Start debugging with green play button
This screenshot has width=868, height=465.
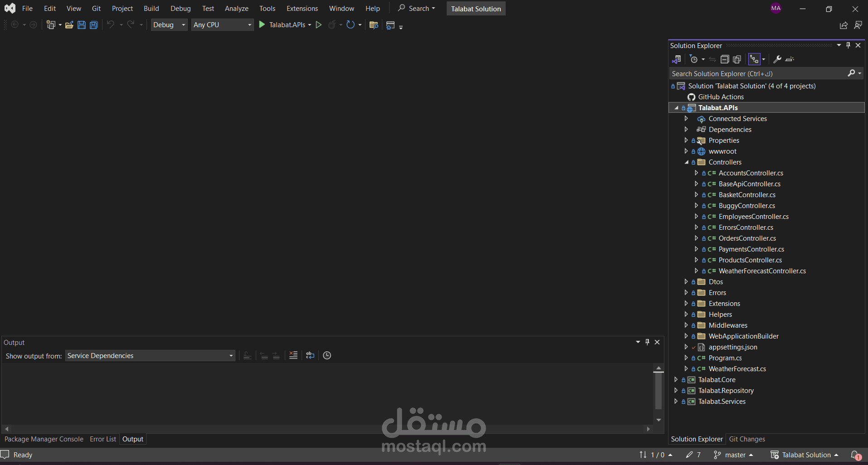[x=262, y=24]
